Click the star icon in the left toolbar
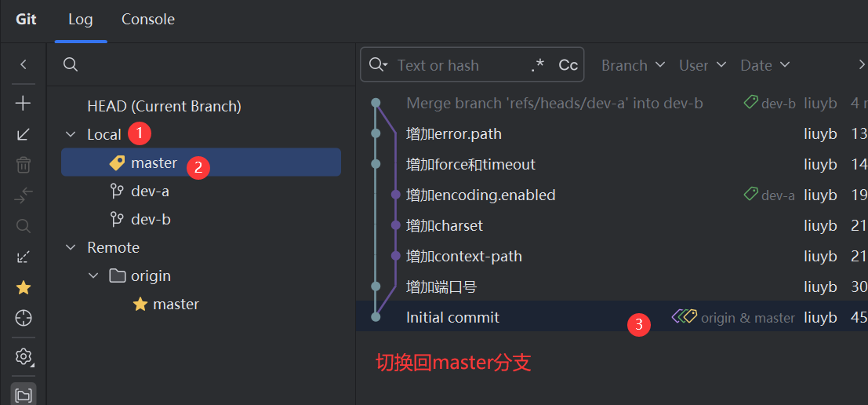This screenshot has width=868, height=405. [24, 287]
